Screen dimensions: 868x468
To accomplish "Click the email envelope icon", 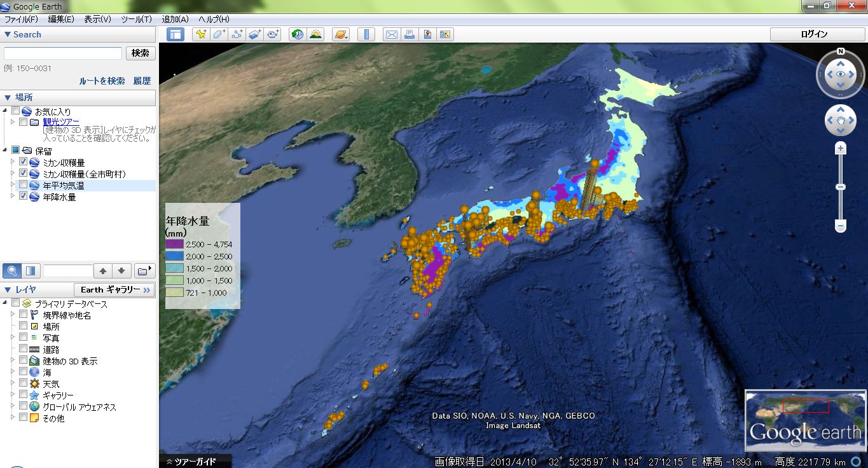I will (x=391, y=34).
